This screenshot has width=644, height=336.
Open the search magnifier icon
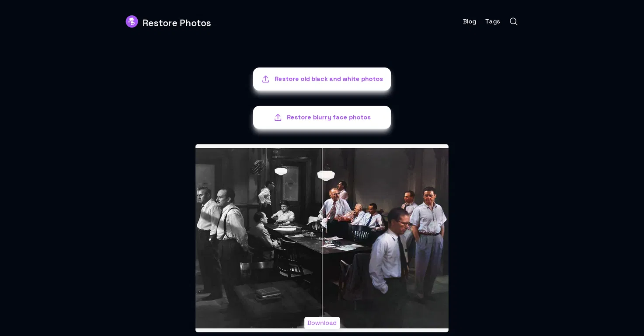point(514,21)
